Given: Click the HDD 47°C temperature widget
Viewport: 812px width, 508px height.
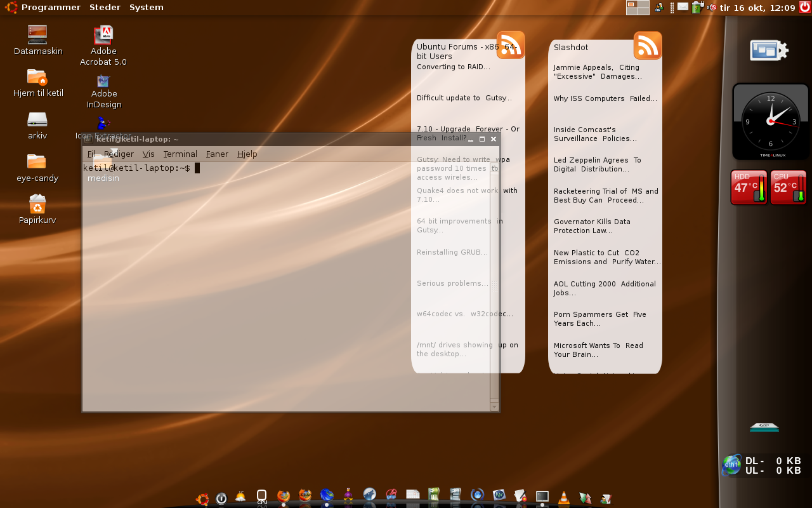Looking at the screenshot, I should pos(749,187).
